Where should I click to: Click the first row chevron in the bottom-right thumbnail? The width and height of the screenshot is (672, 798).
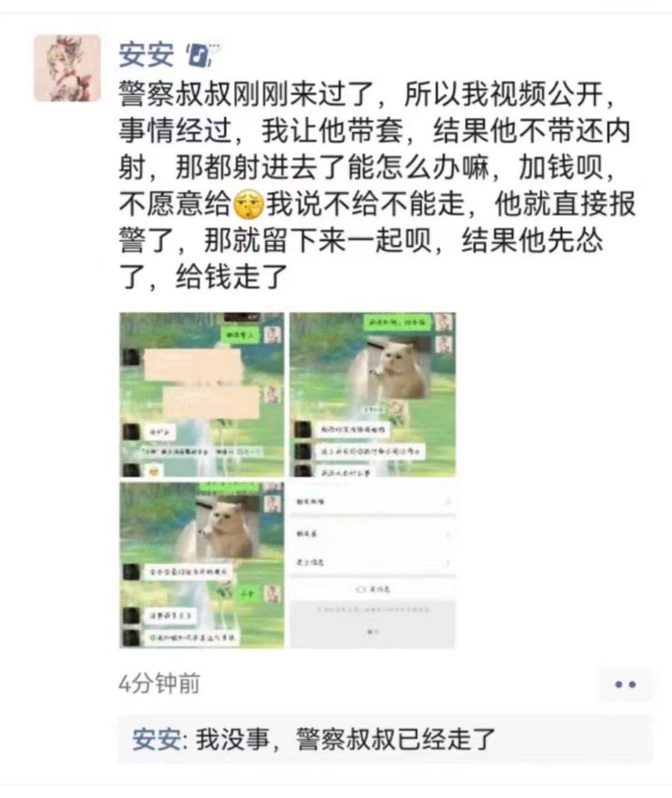[447, 502]
